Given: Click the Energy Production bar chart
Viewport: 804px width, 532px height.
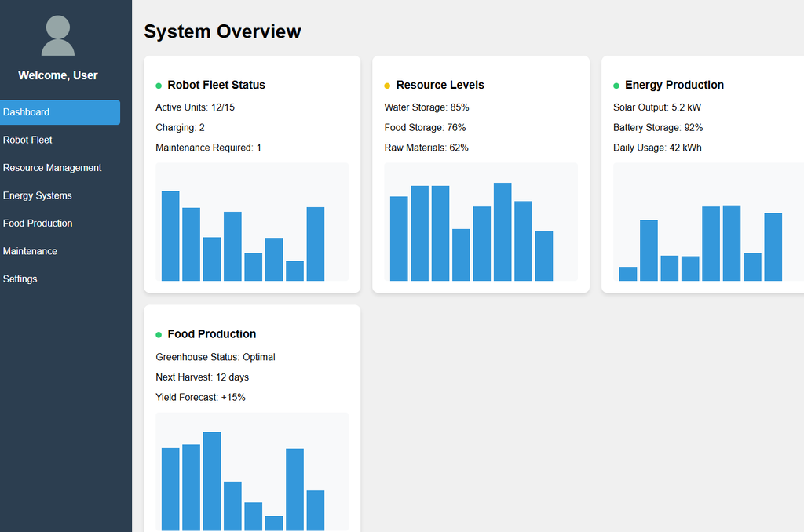Looking at the screenshot, I should [707, 224].
